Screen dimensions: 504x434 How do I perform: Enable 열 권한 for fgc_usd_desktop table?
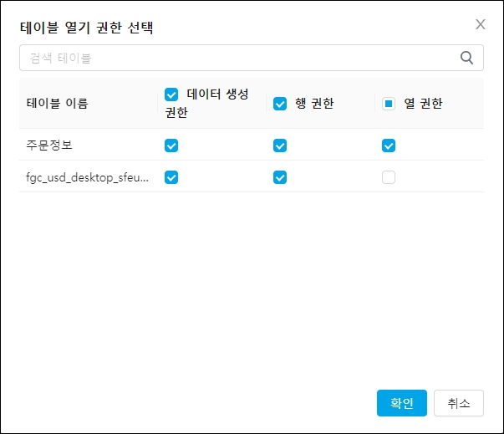[389, 177]
